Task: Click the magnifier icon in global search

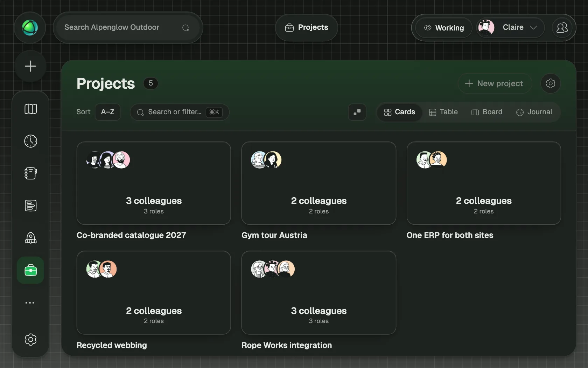Action: (186, 28)
